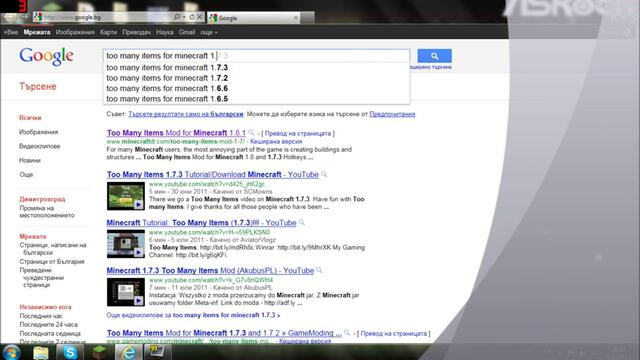The height and width of the screenshot is (360, 640).
Task: Select 'Видеоклипове' in the left sidebar
Action: (x=40, y=146)
